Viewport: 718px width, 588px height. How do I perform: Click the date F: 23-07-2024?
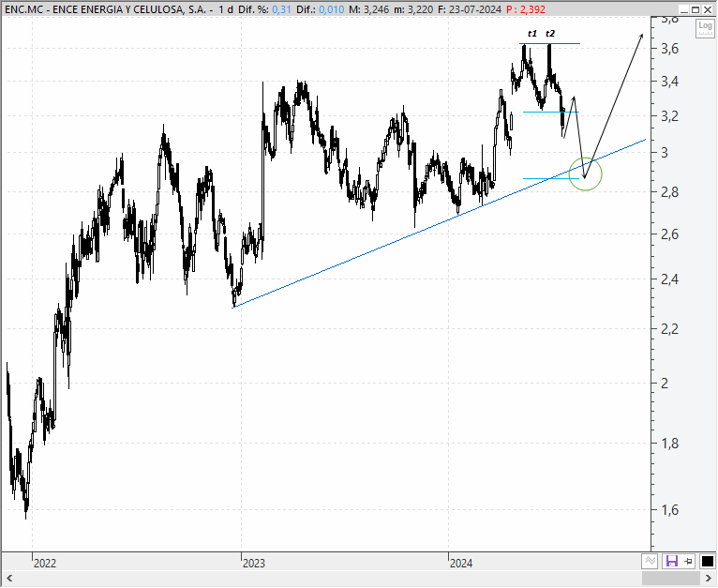[x=470, y=9]
